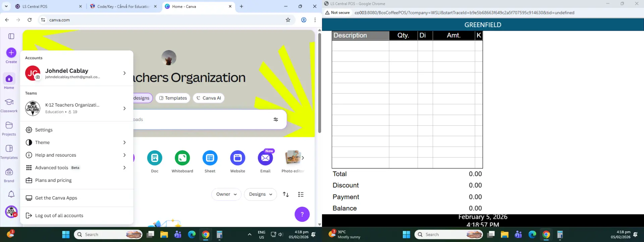Screen dimensions: 644x242
Task: Click Windows Start button on left taskbar
Action: pyautogui.click(x=66, y=235)
